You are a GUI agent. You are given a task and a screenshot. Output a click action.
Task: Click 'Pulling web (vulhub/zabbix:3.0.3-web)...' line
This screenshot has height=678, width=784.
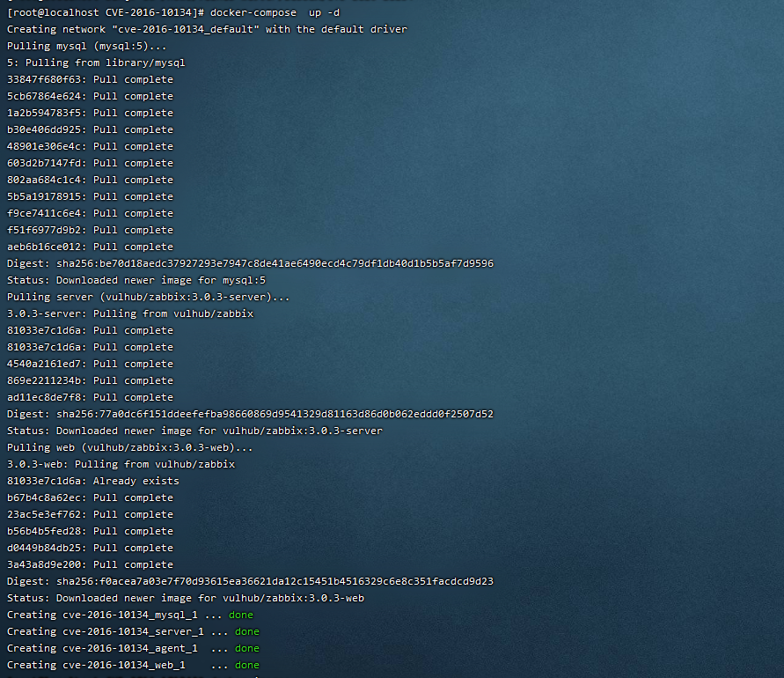click(130, 448)
